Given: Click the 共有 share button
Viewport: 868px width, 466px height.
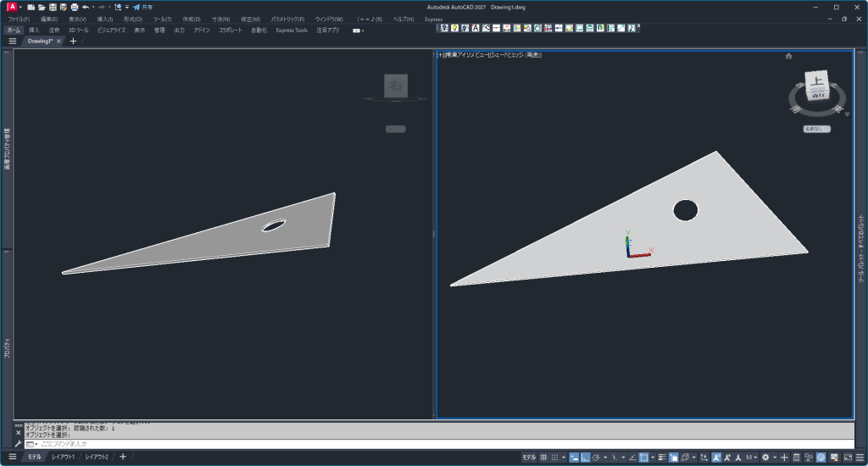Looking at the screenshot, I should pyautogui.click(x=142, y=7).
